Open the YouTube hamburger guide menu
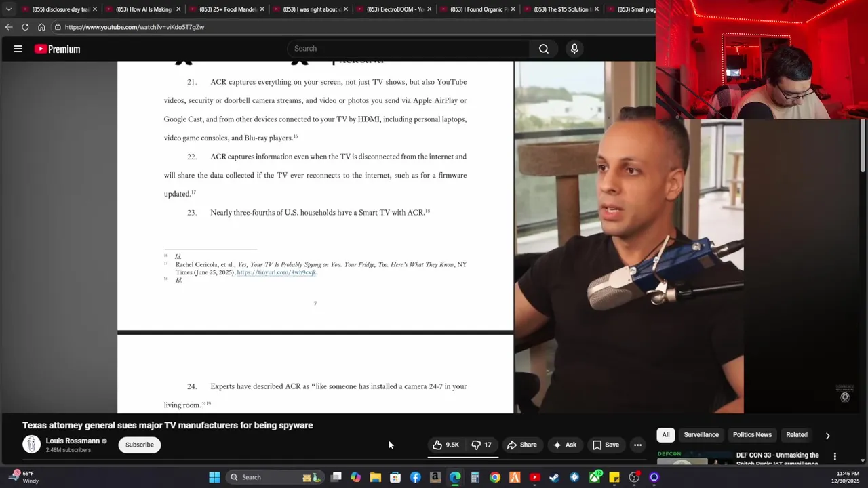868x488 pixels. point(18,49)
